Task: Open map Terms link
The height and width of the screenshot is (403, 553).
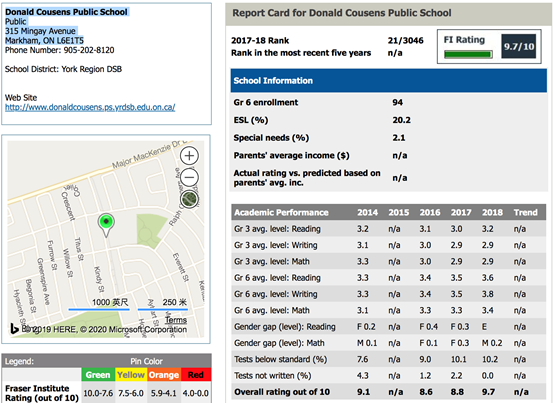Action: click(x=176, y=320)
